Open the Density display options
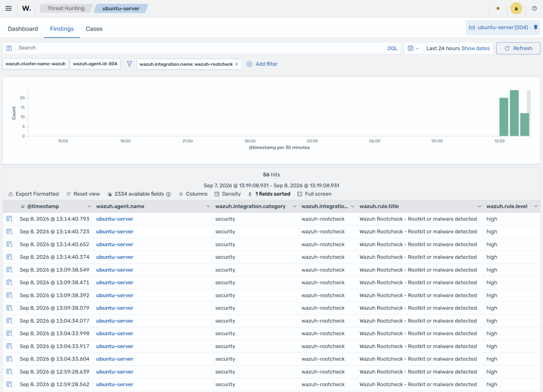The width and height of the screenshot is (543, 392). 228,194
